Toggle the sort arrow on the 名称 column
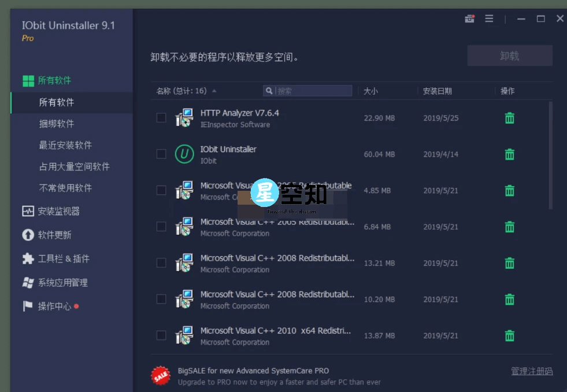 216,91
